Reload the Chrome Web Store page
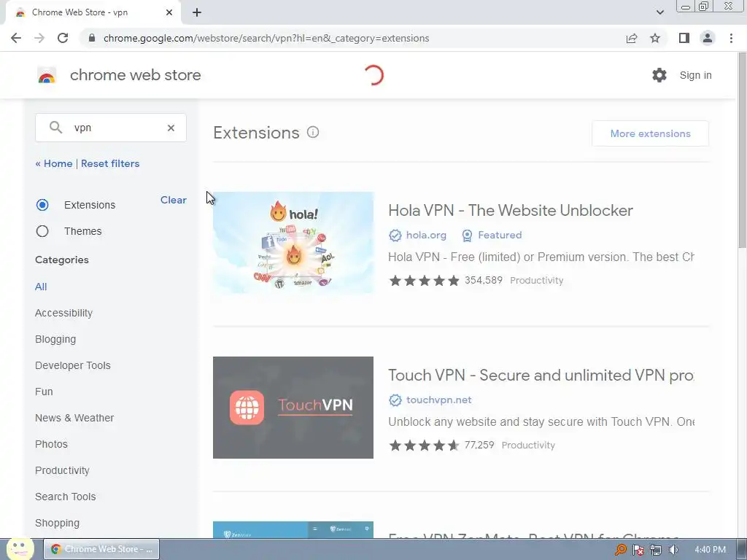The height and width of the screenshot is (560, 747). pyautogui.click(x=63, y=38)
